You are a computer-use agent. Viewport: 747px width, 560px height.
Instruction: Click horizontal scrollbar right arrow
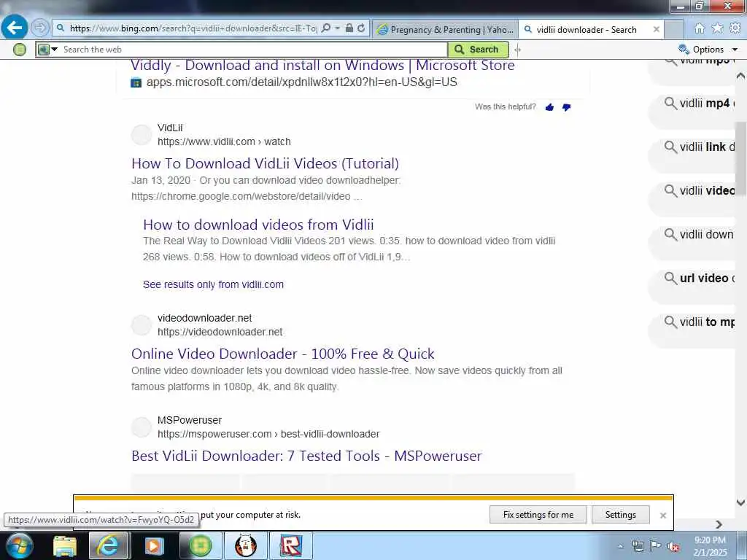pos(719,524)
